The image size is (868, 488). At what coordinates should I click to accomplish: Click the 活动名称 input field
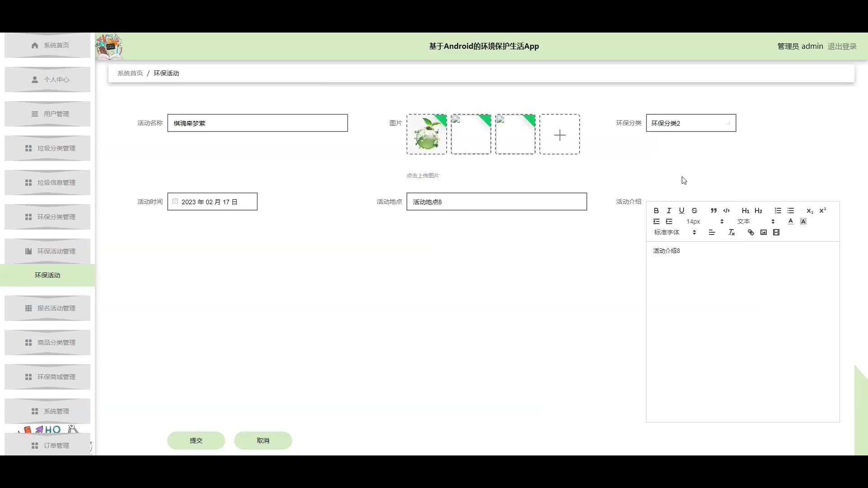pyautogui.click(x=257, y=123)
